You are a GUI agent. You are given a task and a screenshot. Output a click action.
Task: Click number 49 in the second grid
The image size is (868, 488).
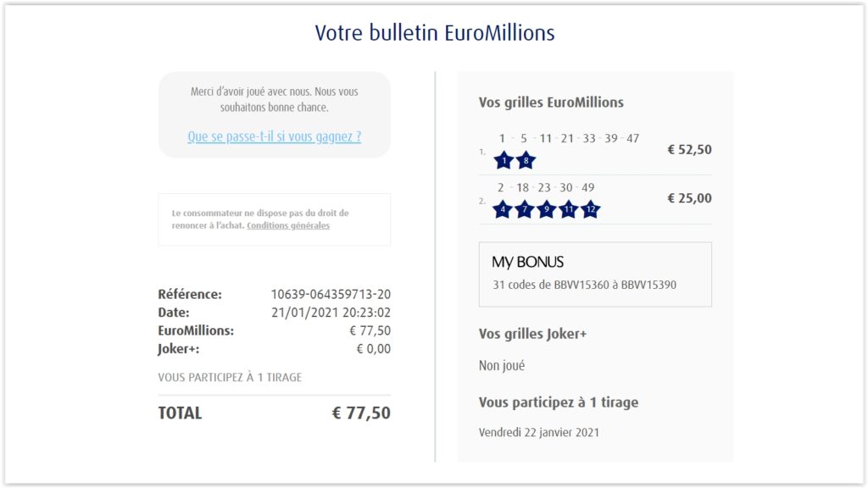[587, 187]
